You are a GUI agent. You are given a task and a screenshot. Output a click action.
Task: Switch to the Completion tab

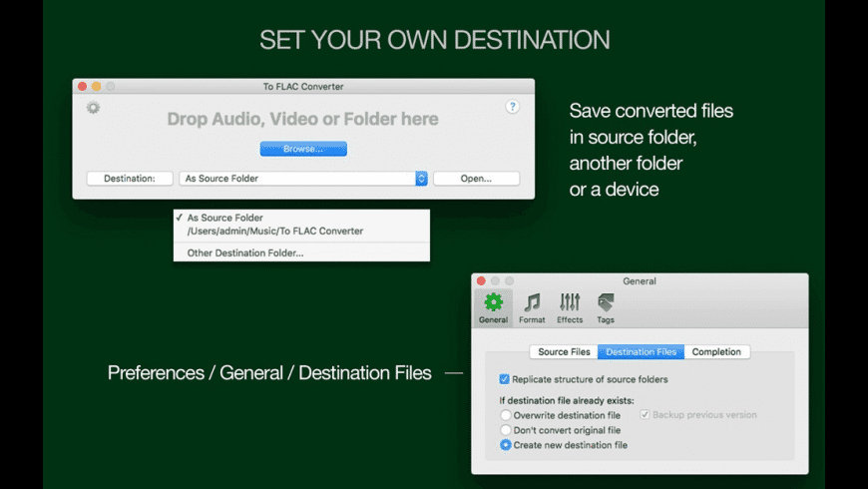click(x=717, y=351)
